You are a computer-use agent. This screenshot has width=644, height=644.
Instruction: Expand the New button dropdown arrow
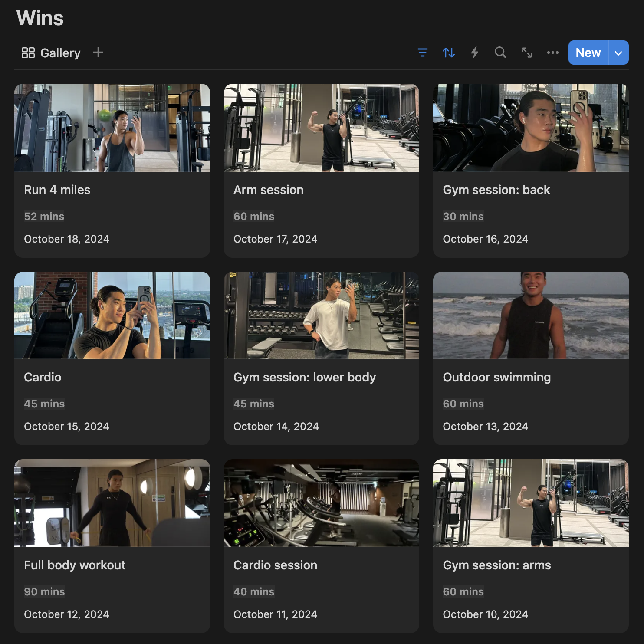point(618,53)
